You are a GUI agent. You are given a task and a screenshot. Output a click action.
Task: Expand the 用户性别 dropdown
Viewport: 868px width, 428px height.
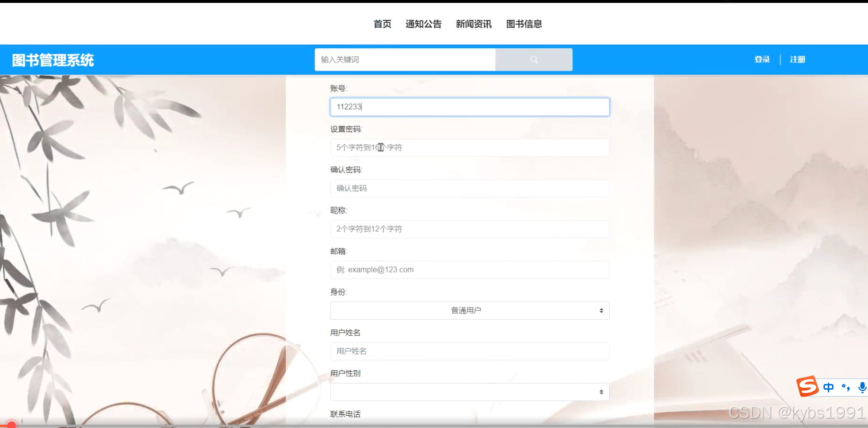coord(470,392)
